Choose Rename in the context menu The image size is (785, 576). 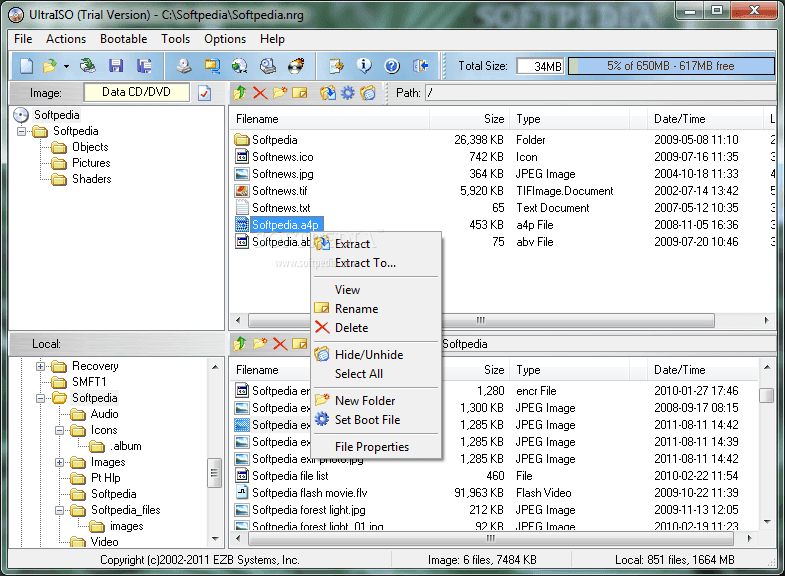tap(376, 309)
